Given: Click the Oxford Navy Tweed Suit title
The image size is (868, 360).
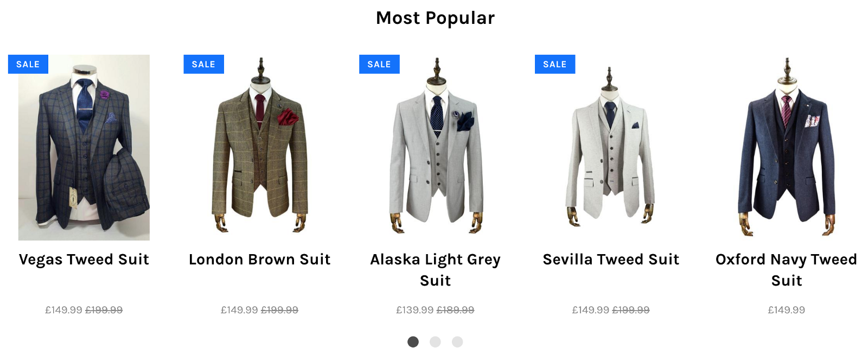Looking at the screenshot, I should [787, 270].
